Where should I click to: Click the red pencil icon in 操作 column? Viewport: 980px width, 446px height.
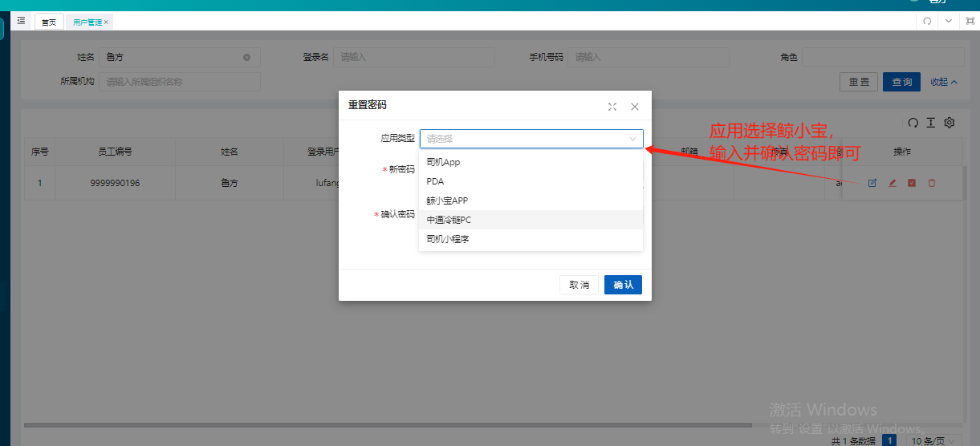pyautogui.click(x=892, y=183)
